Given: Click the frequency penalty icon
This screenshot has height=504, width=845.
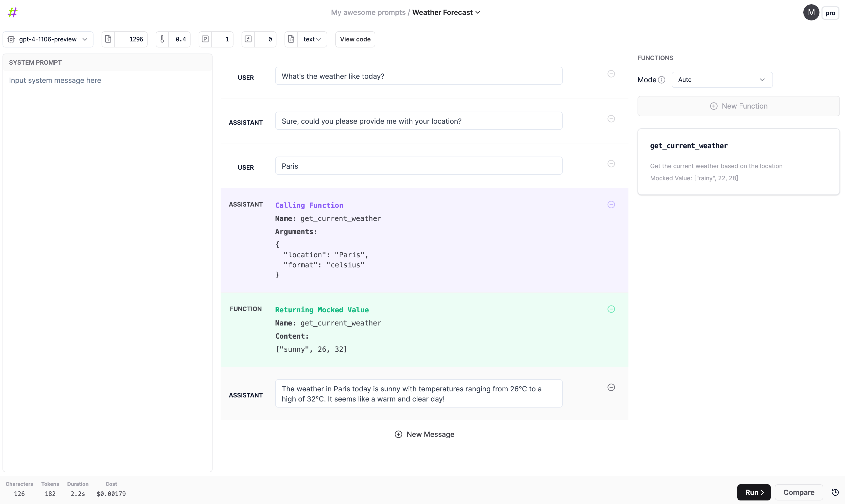Looking at the screenshot, I should (x=248, y=39).
